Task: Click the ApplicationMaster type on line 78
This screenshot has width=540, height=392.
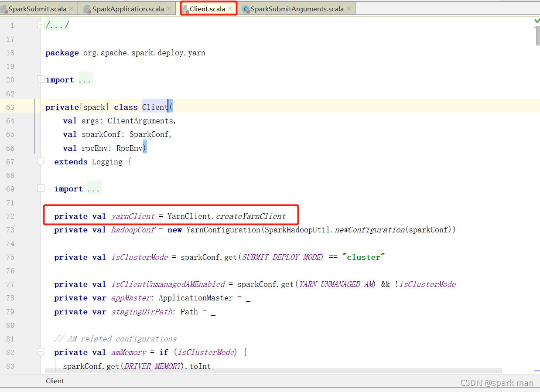Action: click(195, 298)
